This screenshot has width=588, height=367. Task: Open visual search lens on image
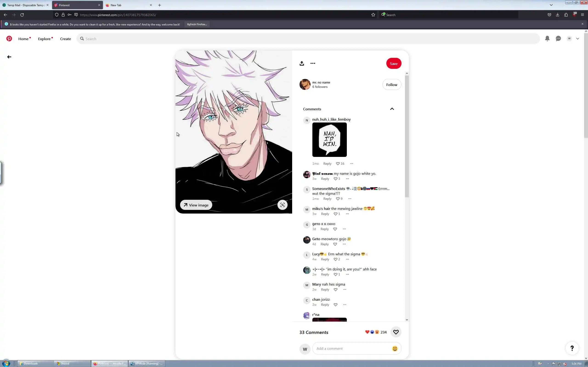point(282,205)
